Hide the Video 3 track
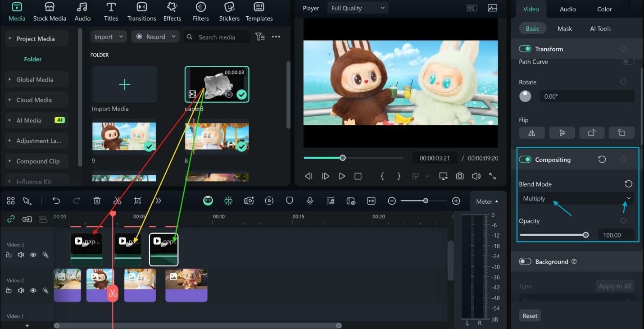Screen dimensions: 644x329 coord(33,255)
